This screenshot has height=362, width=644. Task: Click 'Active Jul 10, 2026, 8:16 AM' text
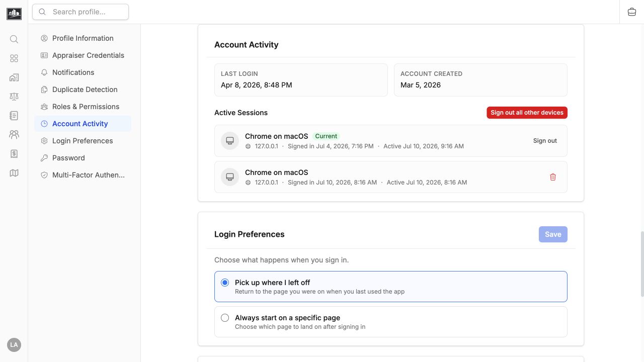(x=427, y=183)
